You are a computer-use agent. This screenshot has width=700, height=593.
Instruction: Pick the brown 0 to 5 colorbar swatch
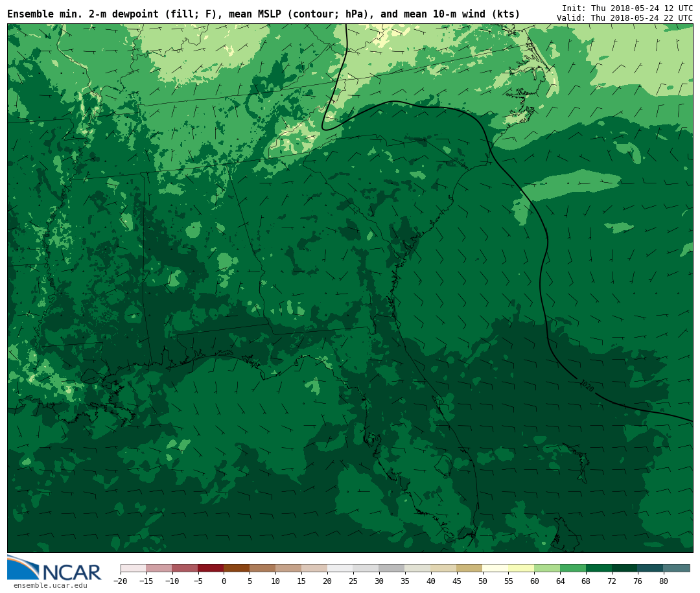237,568
